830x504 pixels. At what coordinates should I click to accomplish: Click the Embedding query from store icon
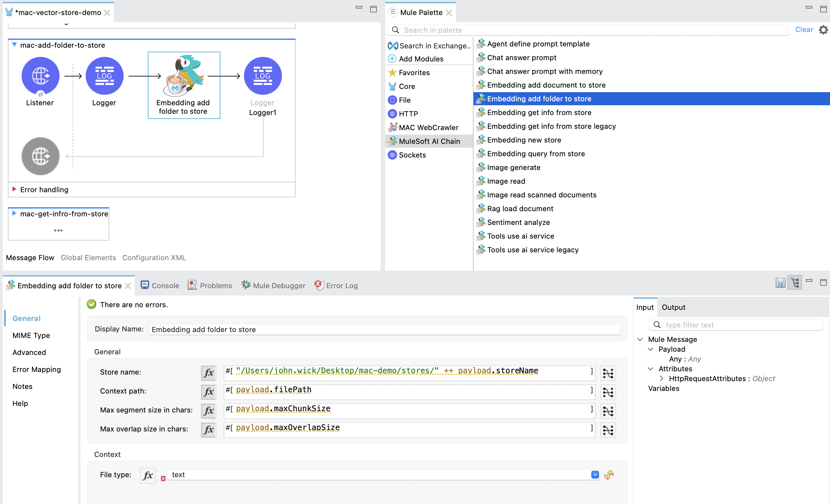(x=480, y=153)
